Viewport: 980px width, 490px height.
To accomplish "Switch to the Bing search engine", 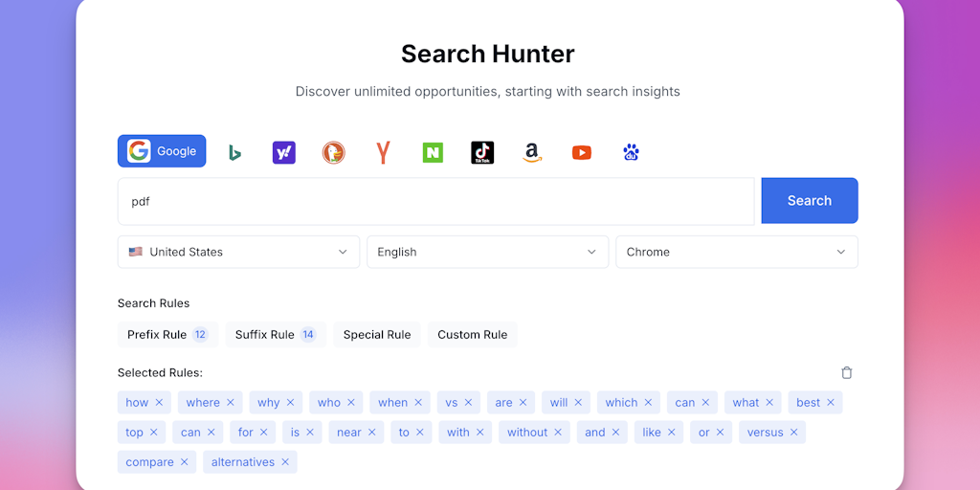I will pos(234,152).
